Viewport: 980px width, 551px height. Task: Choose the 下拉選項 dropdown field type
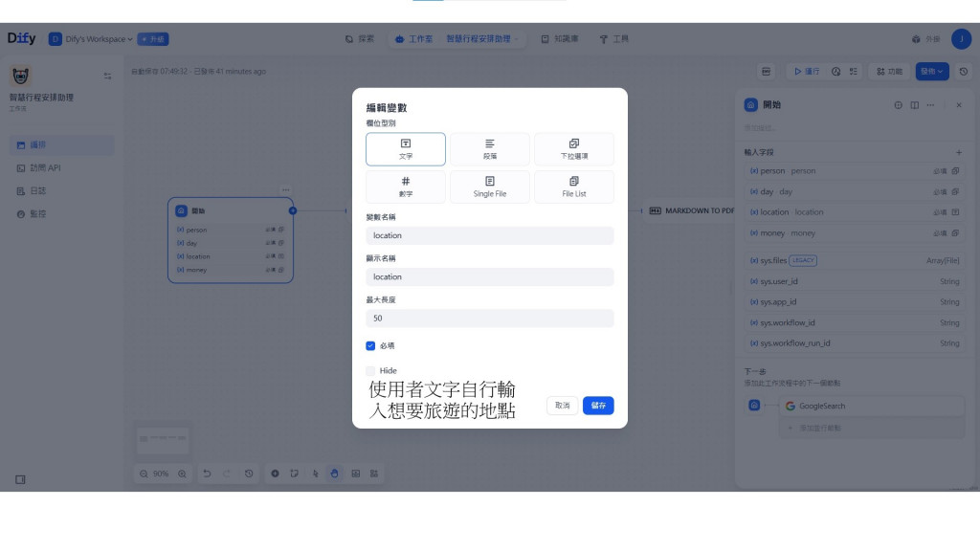point(574,148)
